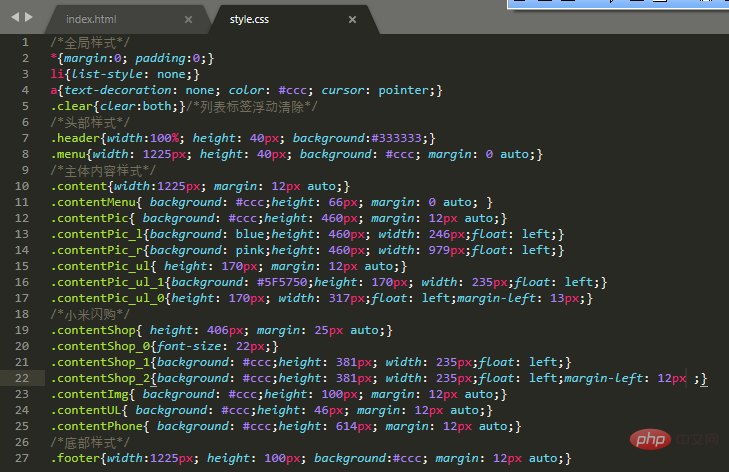
Task: Click 'list-style' property on line 3
Action: click(107, 74)
